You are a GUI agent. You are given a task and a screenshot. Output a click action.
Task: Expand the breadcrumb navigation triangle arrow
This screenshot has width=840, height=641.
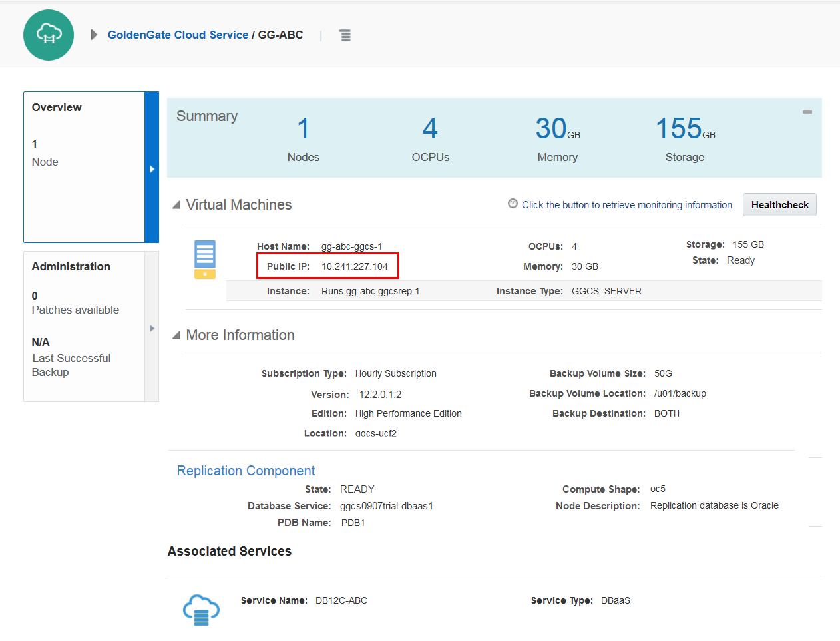(94, 35)
